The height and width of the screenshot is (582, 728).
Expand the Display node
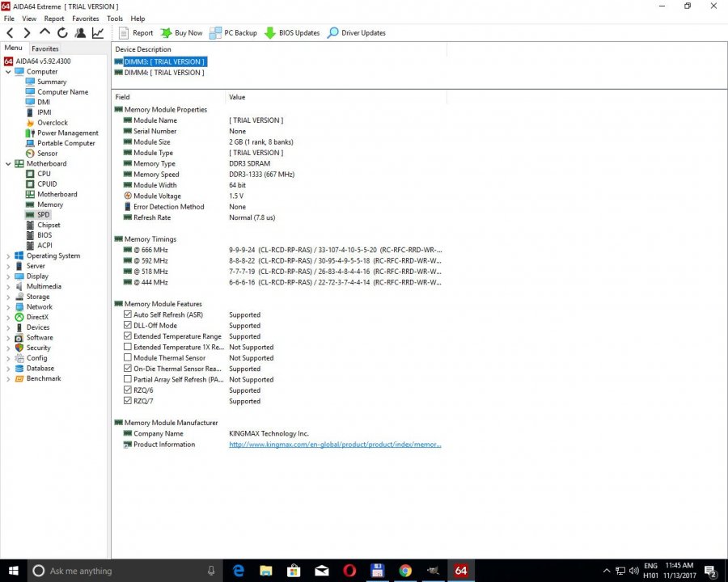(x=8, y=276)
